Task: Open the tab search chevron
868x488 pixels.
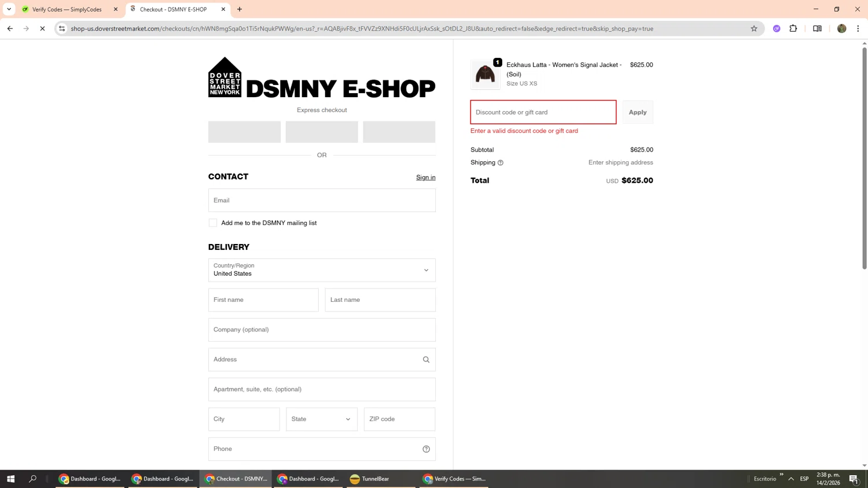Action: click(9, 9)
